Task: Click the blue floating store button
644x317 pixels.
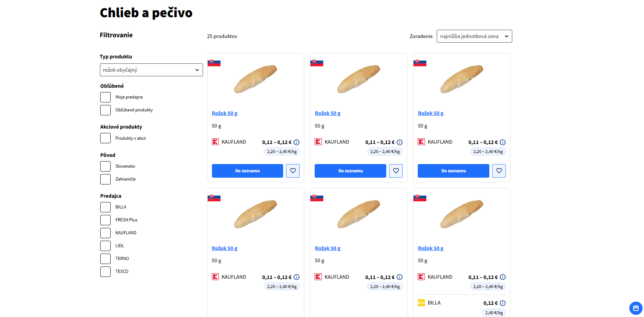Action: [x=636, y=308]
